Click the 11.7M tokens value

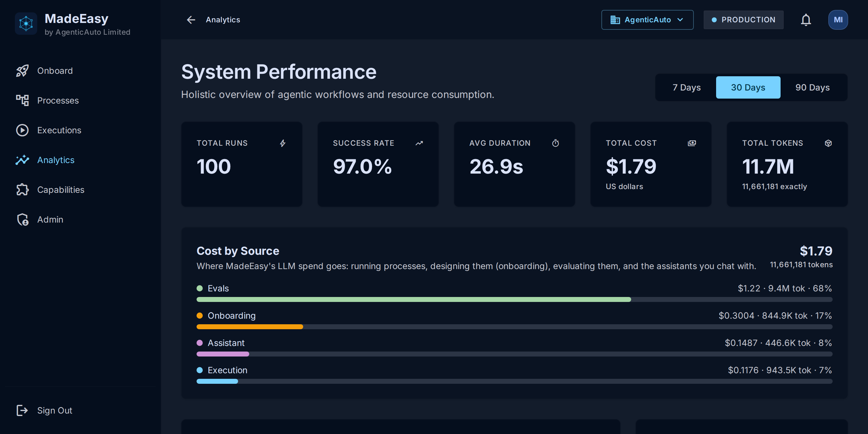[x=768, y=166]
